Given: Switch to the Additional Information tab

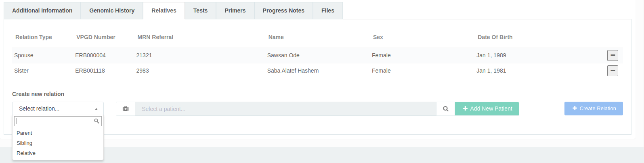Looking at the screenshot, I should point(42,10).
